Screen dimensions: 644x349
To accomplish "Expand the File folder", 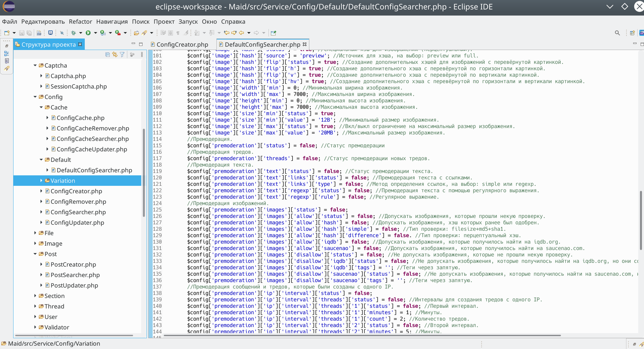I will point(35,233).
